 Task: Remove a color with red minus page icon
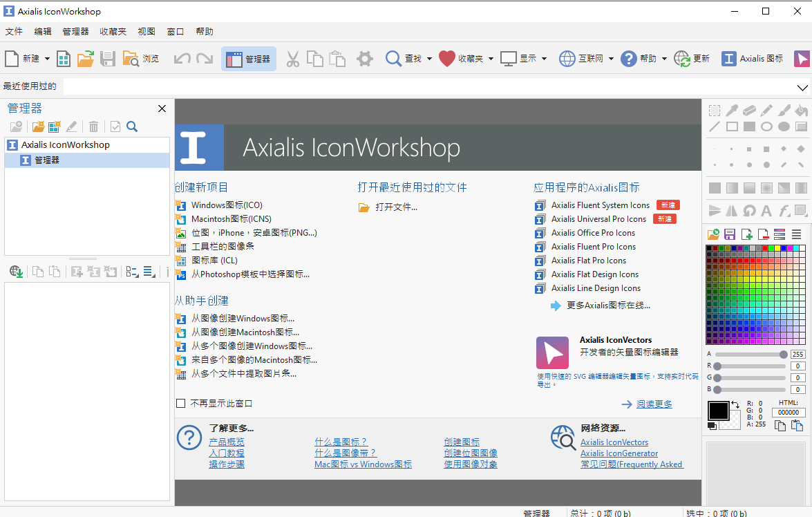[x=764, y=234]
